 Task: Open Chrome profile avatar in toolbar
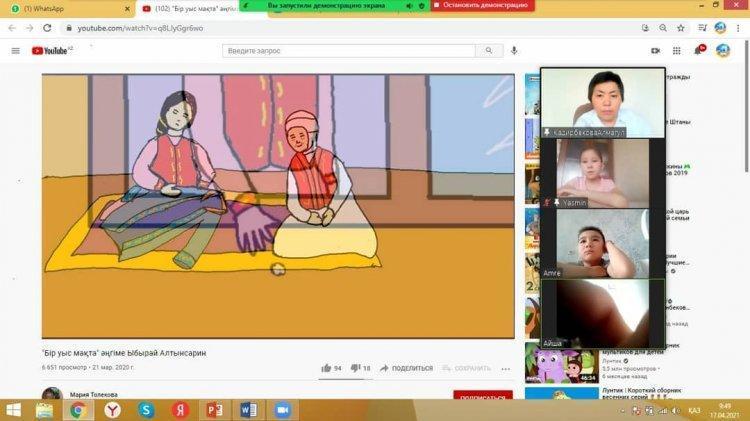coord(720,28)
